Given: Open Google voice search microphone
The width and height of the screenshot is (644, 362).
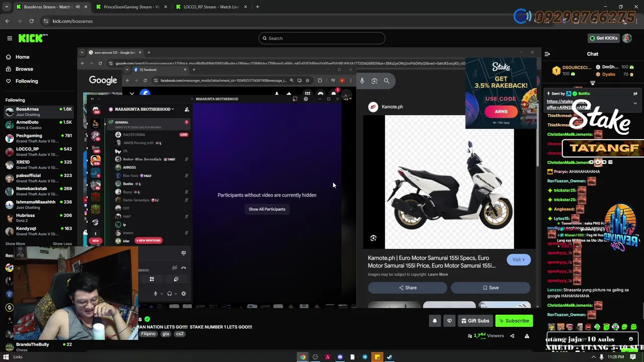Looking at the screenshot, I should 362,80.
